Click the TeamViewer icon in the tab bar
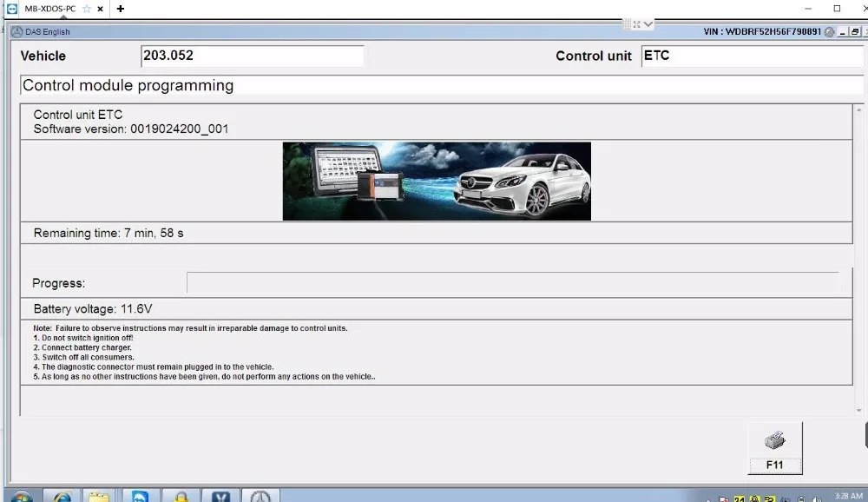The height and width of the screenshot is (502, 868). coord(11,9)
